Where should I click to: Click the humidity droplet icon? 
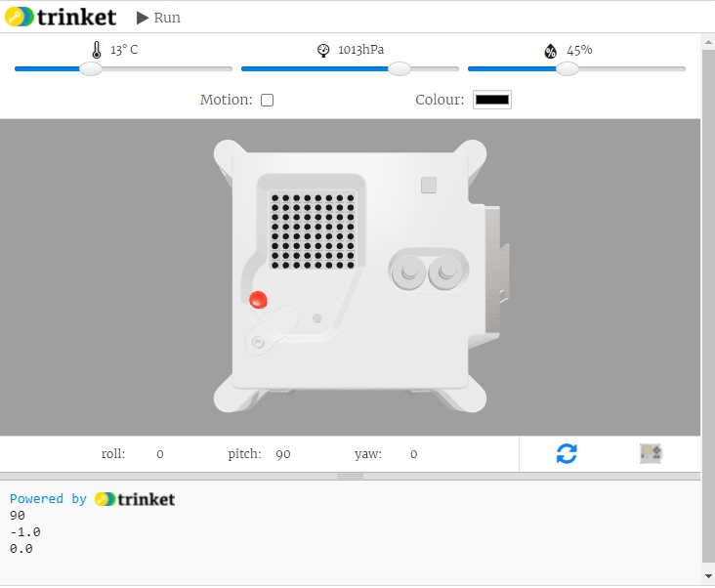[x=550, y=51]
